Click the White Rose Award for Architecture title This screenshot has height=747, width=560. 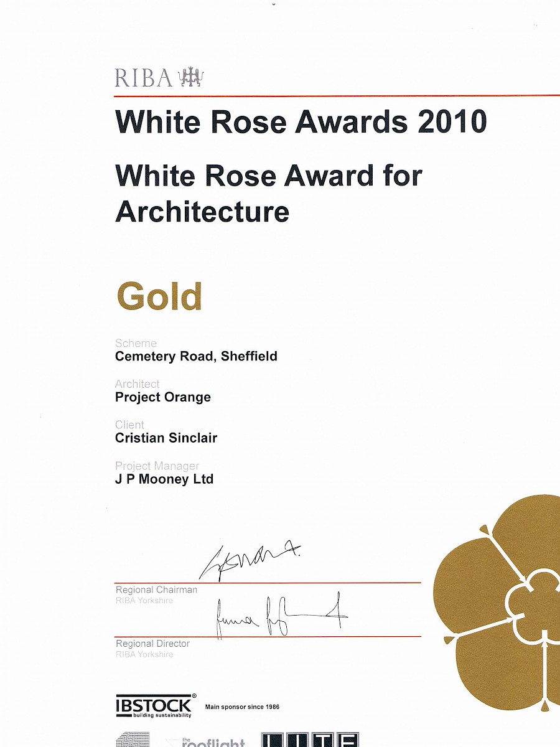[x=269, y=194]
